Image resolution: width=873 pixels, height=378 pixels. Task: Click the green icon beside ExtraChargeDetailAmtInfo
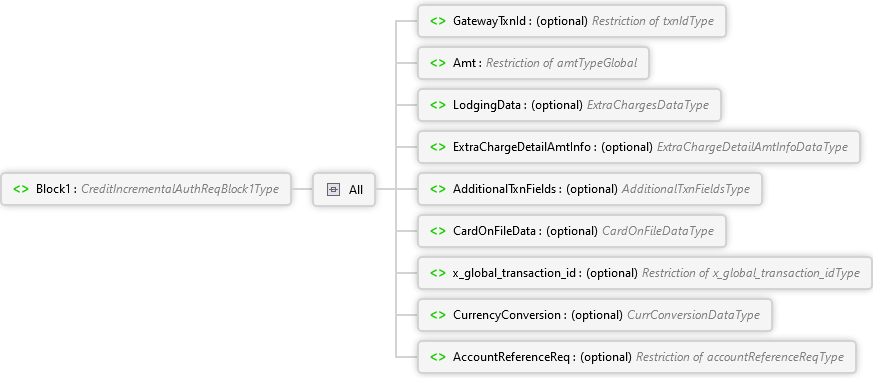coord(438,147)
